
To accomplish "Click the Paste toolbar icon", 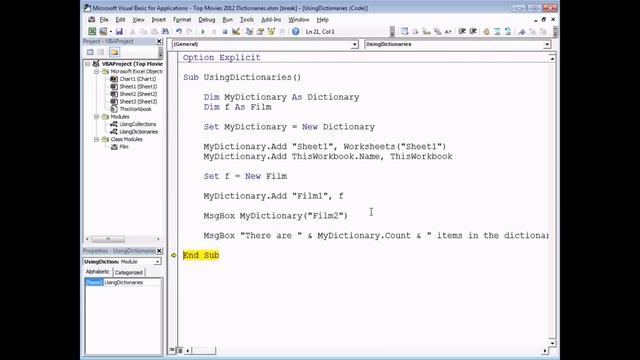I will click(154, 31).
